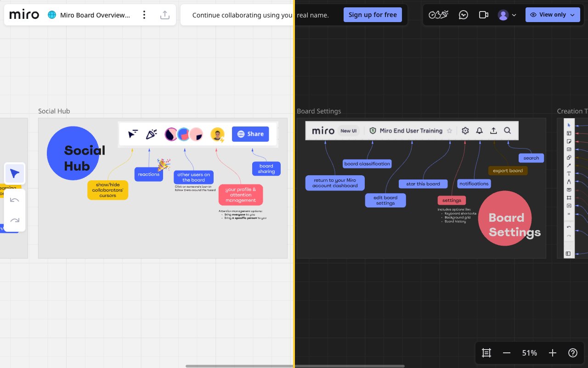The image size is (588, 368).
Task: Click the miro logo in the Board Settings frame
Action: pos(323,131)
